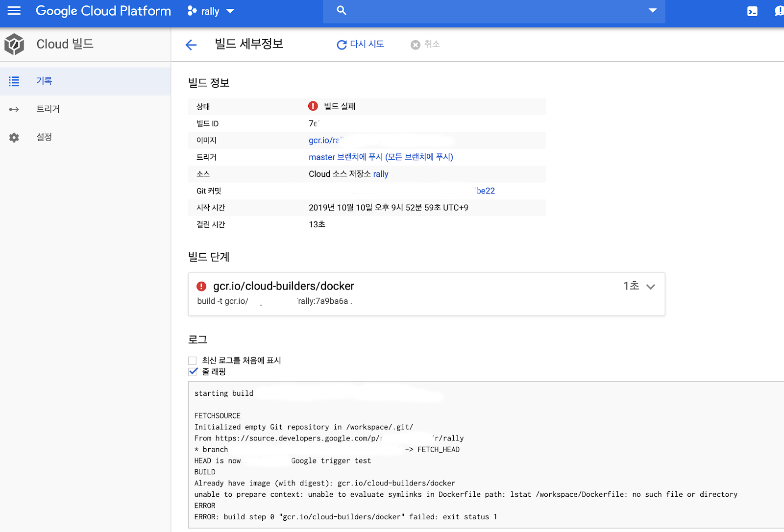Image resolution: width=784 pixels, height=532 pixels.
Task: Expand the search bar dropdown arrow
Action: 652,10
